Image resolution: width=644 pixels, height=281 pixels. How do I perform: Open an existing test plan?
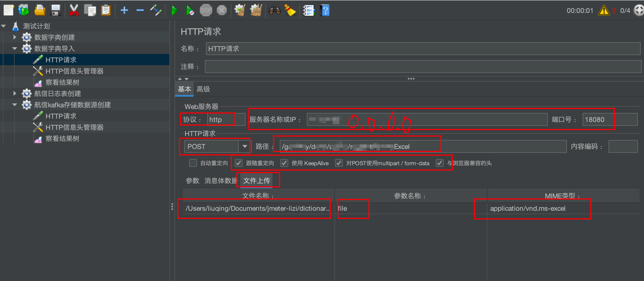39,10
